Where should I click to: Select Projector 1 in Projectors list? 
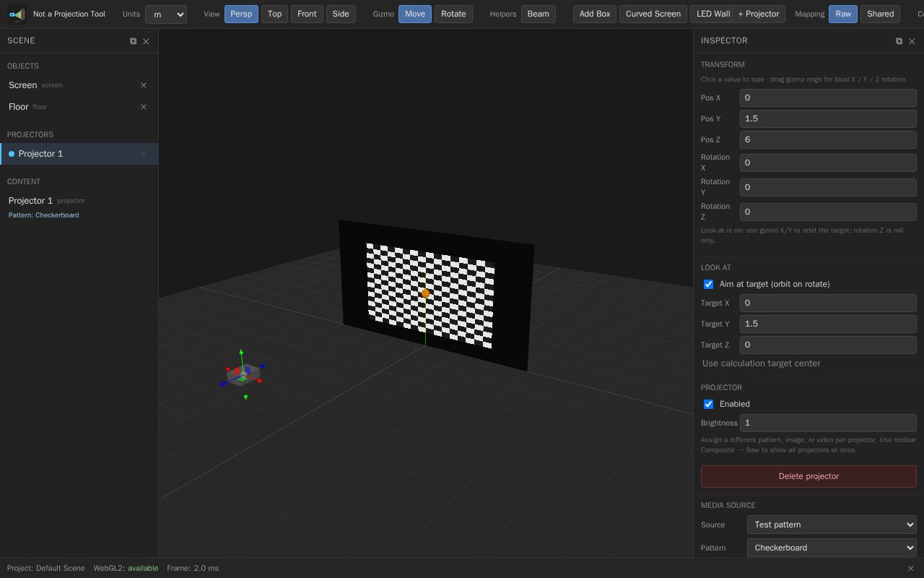pyautogui.click(x=79, y=154)
